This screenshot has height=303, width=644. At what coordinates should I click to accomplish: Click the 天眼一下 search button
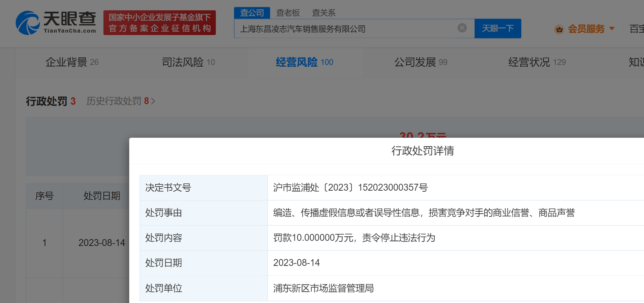498,28
